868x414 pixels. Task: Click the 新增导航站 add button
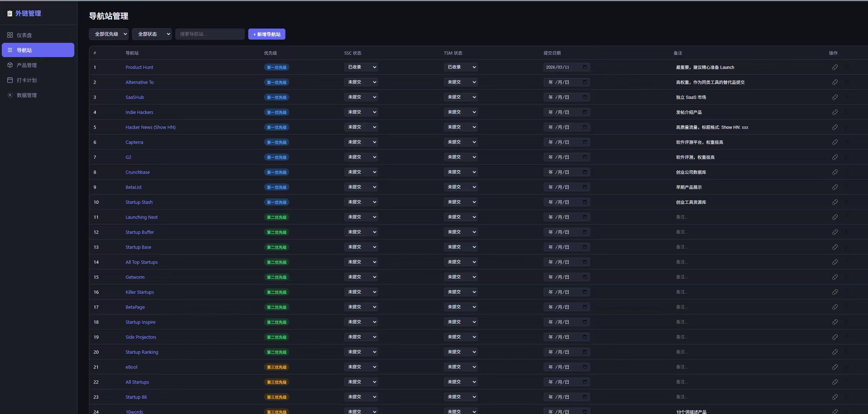[266, 34]
